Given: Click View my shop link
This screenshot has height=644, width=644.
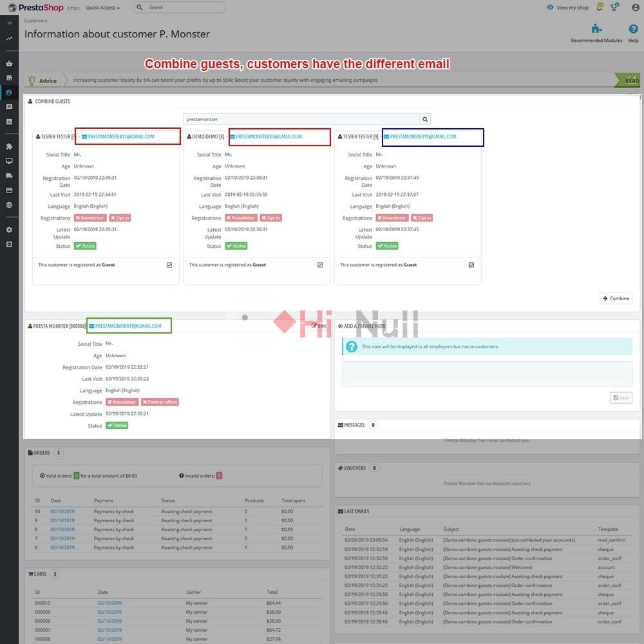Looking at the screenshot, I should point(567,7).
